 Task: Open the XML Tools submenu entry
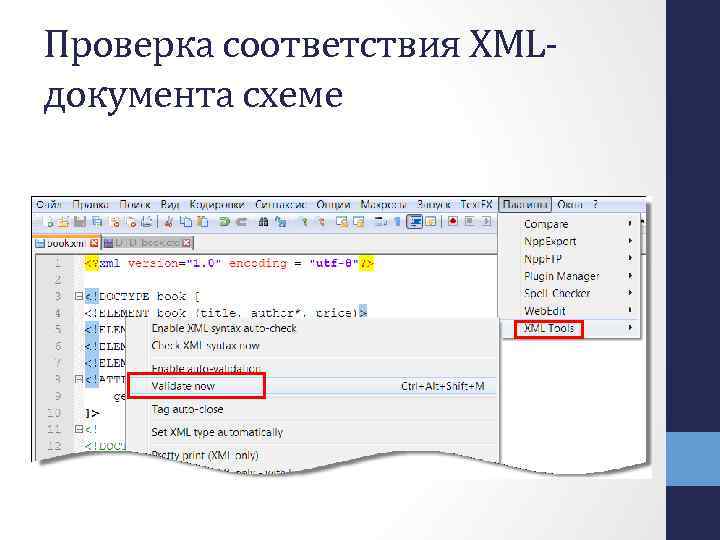click(571, 328)
